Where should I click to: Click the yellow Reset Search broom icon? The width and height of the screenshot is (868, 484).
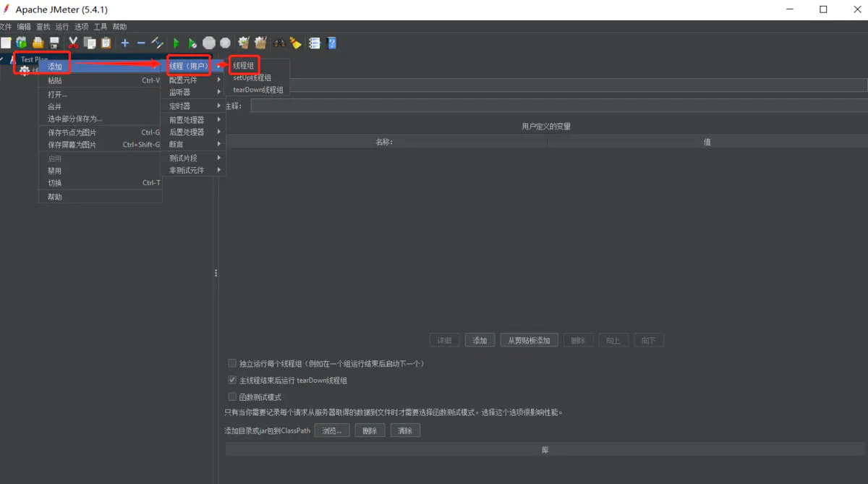pyautogui.click(x=296, y=43)
